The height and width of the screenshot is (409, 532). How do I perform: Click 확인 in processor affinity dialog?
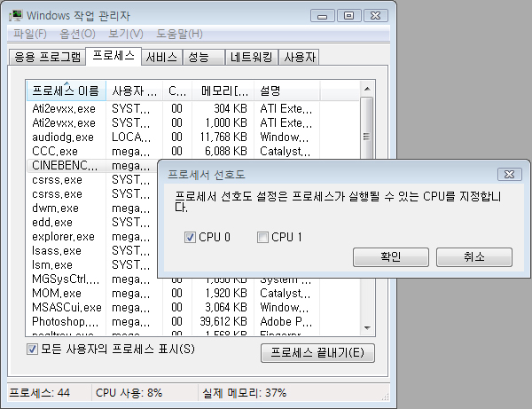pos(391,257)
